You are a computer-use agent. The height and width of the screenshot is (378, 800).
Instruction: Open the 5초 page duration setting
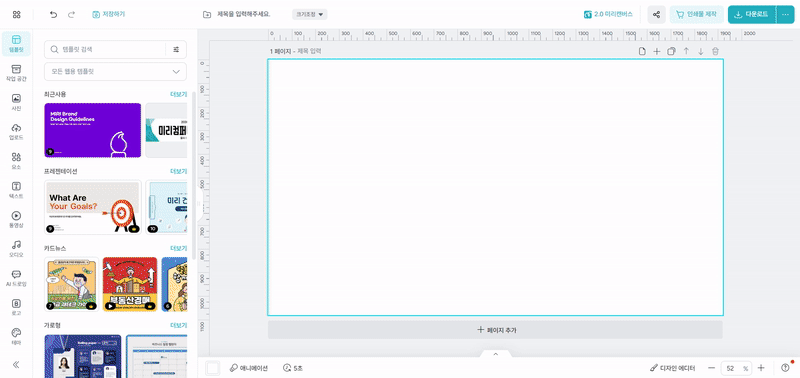click(293, 368)
